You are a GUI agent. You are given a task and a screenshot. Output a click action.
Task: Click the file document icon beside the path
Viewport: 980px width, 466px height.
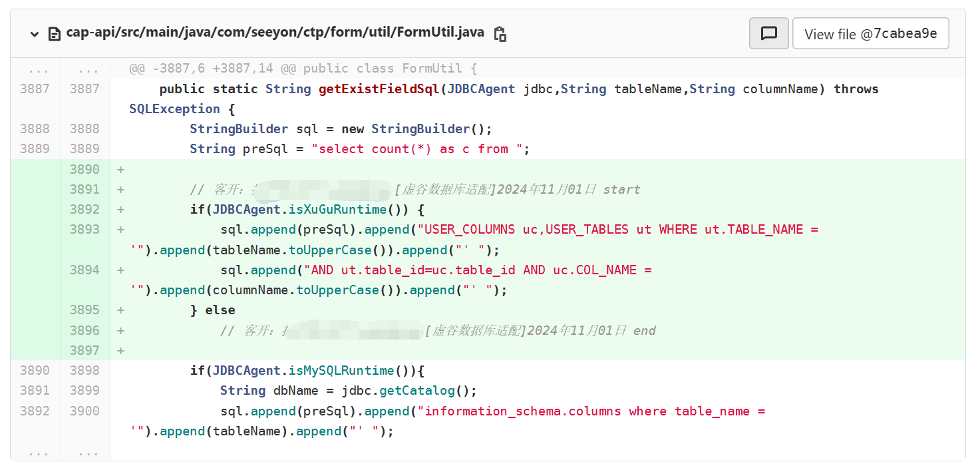pos(55,34)
